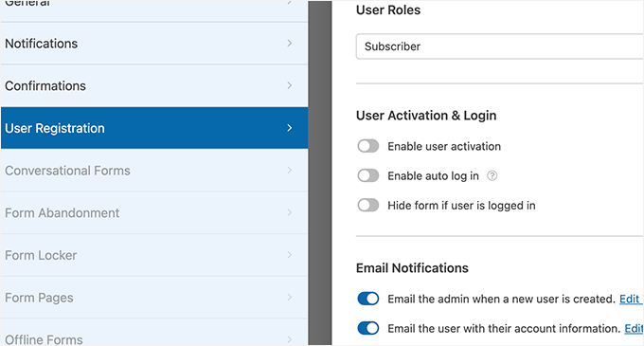
Task: Open the Confirmations settings section
Action: 154,85
